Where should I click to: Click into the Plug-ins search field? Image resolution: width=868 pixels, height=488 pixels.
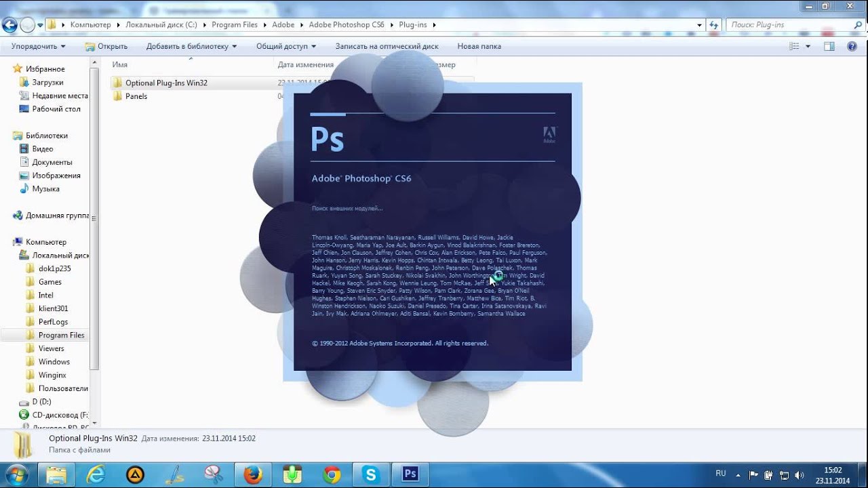pos(789,25)
